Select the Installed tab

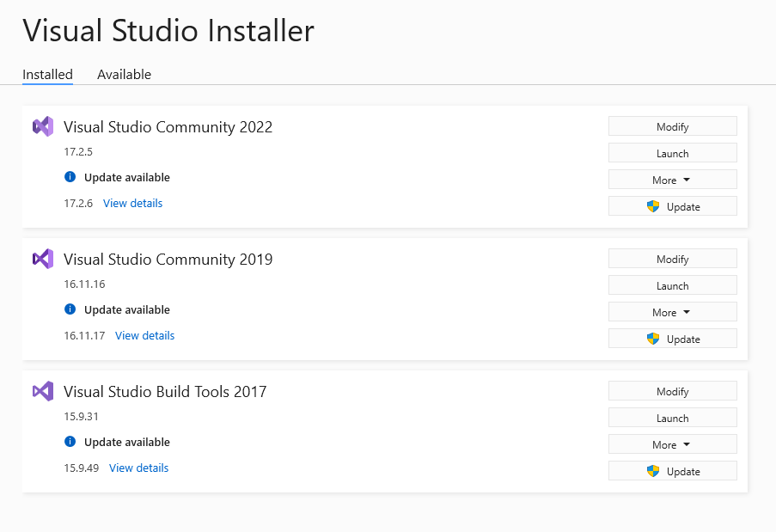pos(47,75)
